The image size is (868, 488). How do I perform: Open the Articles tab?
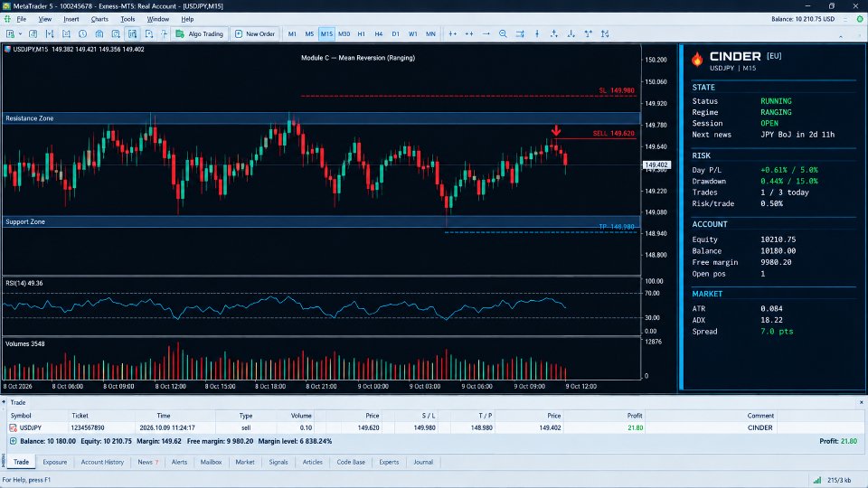(x=312, y=462)
